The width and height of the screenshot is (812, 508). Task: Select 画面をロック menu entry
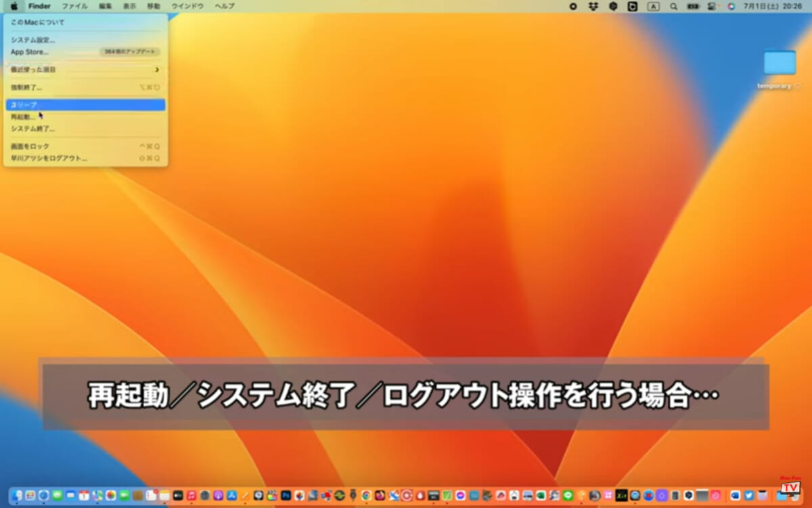pos(85,146)
